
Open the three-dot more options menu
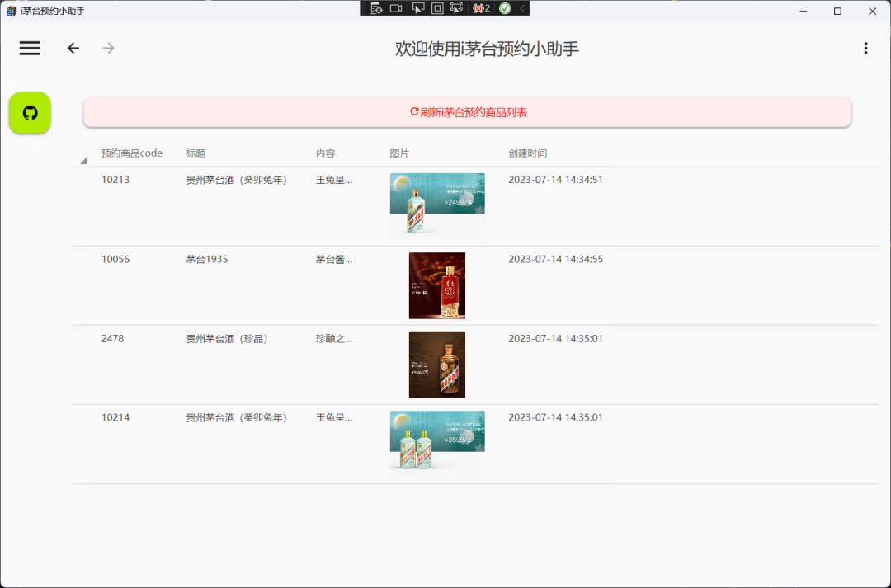(865, 49)
